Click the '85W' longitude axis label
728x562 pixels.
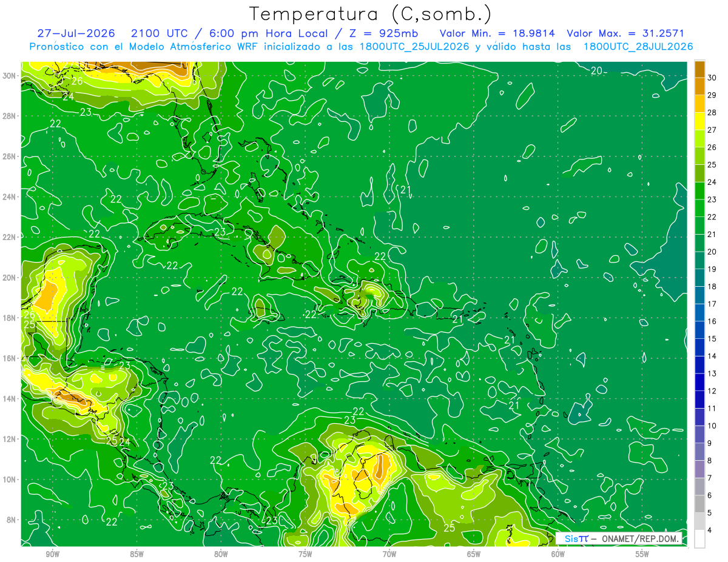(x=136, y=554)
